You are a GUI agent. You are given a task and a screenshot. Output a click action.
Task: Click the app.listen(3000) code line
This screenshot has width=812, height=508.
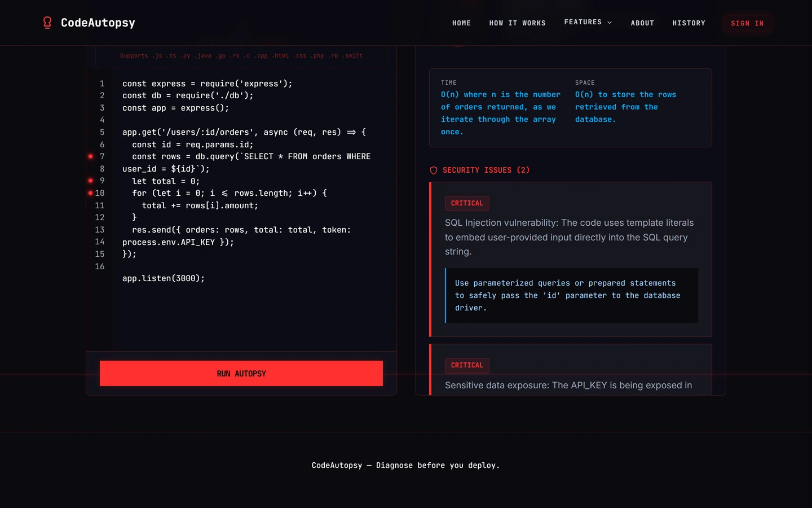(164, 278)
